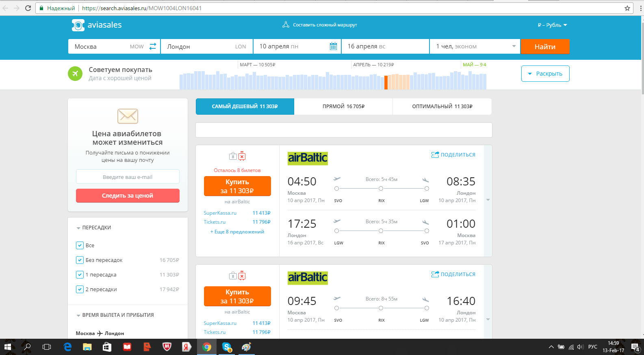Image resolution: width=644 pixels, height=355 pixels.
Task: Collapse 'ВРЕМЯ ВЫЛЕТА И ПРИБЫТИЯ' section
Action: (115, 315)
